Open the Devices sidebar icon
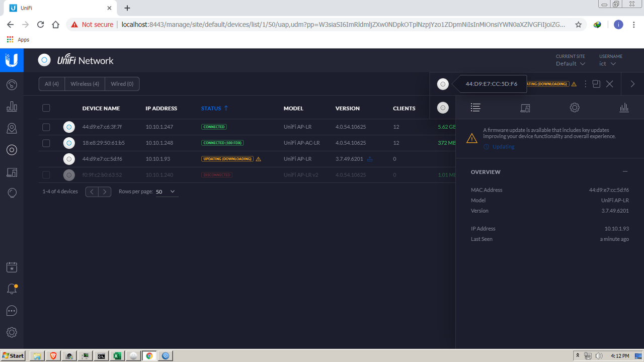This screenshot has height=362, width=644. pos(12,150)
